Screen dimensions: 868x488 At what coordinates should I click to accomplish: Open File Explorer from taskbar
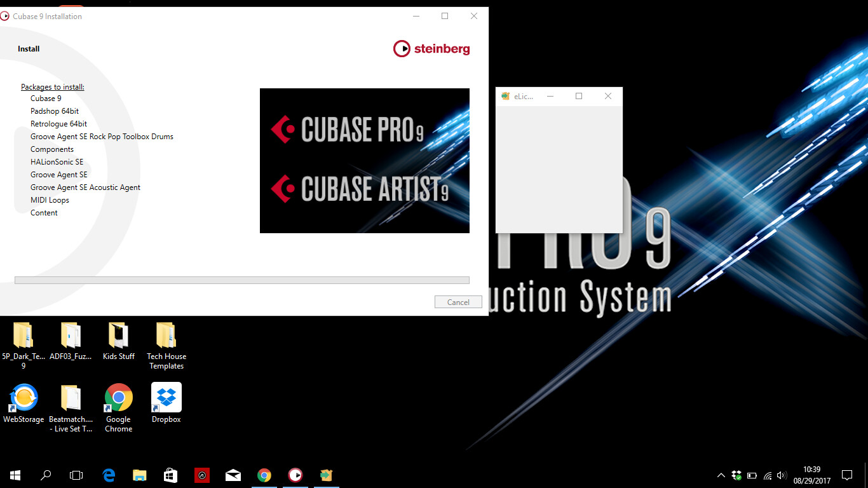pos(140,475)
